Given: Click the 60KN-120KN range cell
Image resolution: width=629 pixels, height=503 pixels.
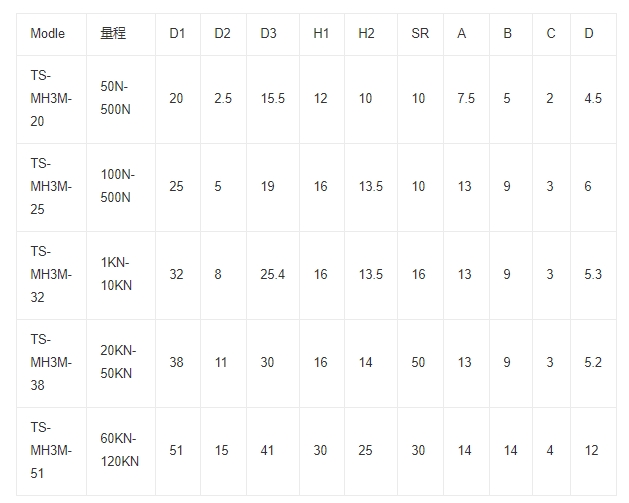Looking at the screenshot, I should pos(120,450).
